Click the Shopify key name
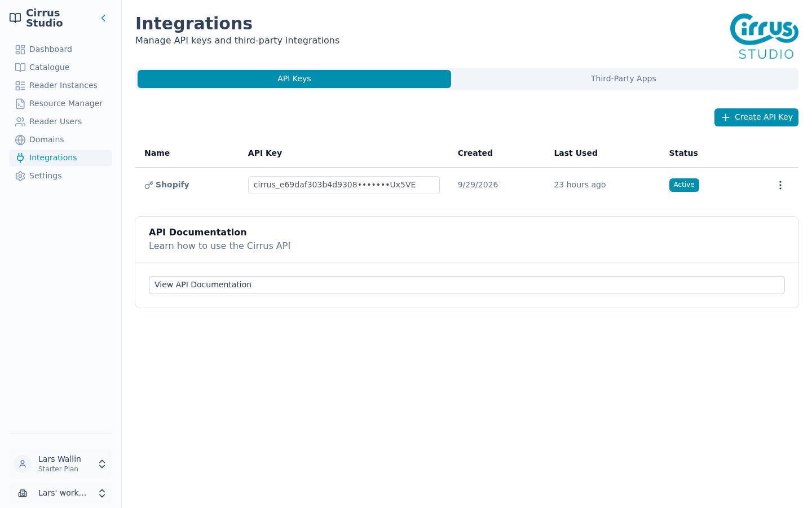 point(172,185)
